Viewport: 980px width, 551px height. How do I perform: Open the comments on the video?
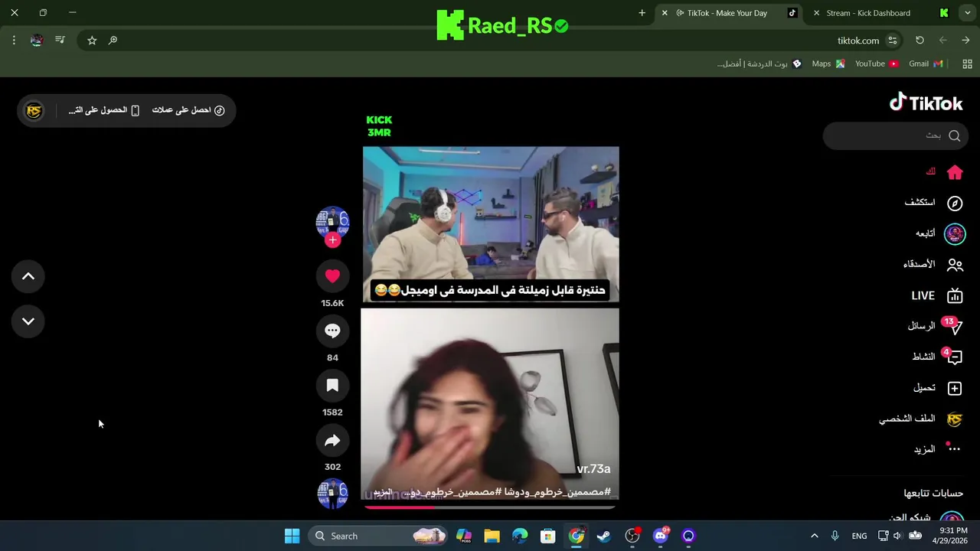coord(332,331)
